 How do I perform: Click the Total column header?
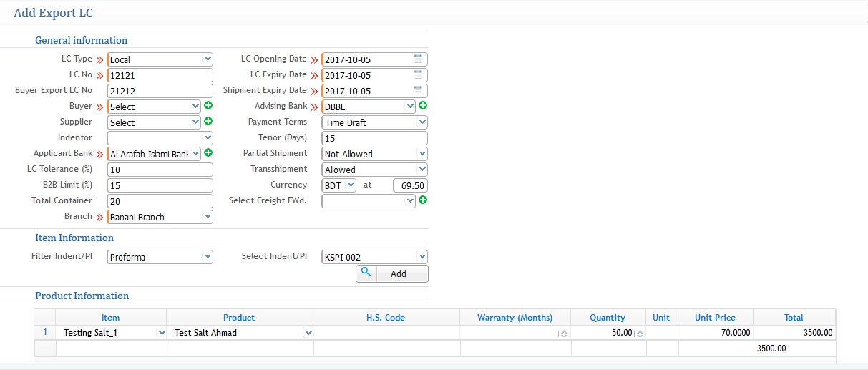pyautogui.click(x=794, y=318)
